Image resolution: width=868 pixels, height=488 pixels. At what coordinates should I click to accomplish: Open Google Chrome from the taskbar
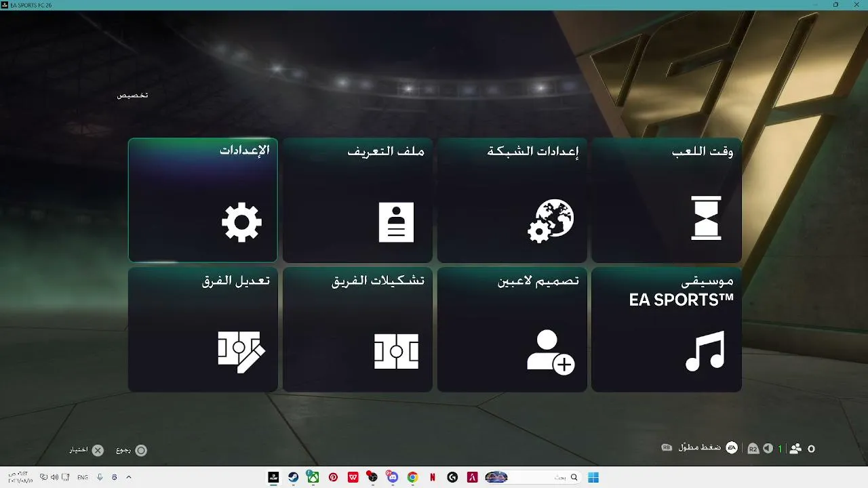pyautogui.click(x=412, y=477)
